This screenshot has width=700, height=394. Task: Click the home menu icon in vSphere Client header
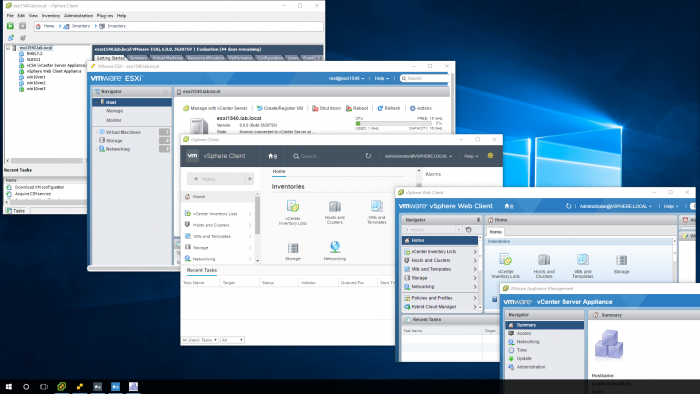point(272,156)
